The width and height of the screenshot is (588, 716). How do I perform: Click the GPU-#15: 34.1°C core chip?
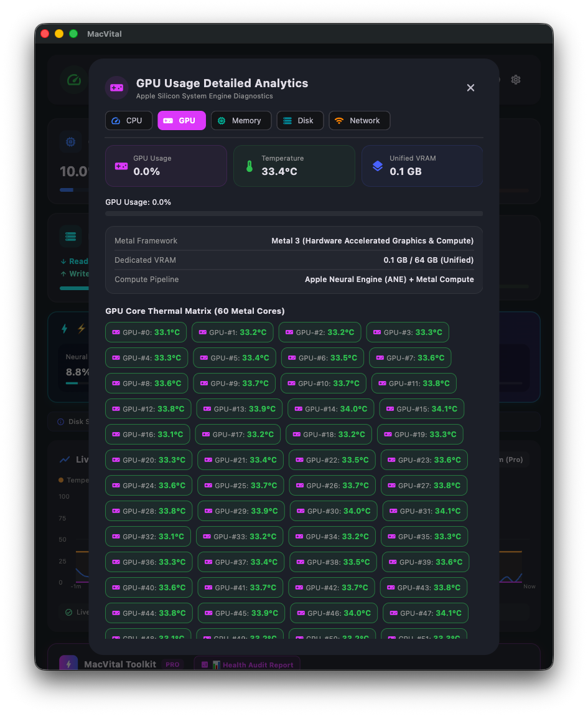[x=422, y=408]
